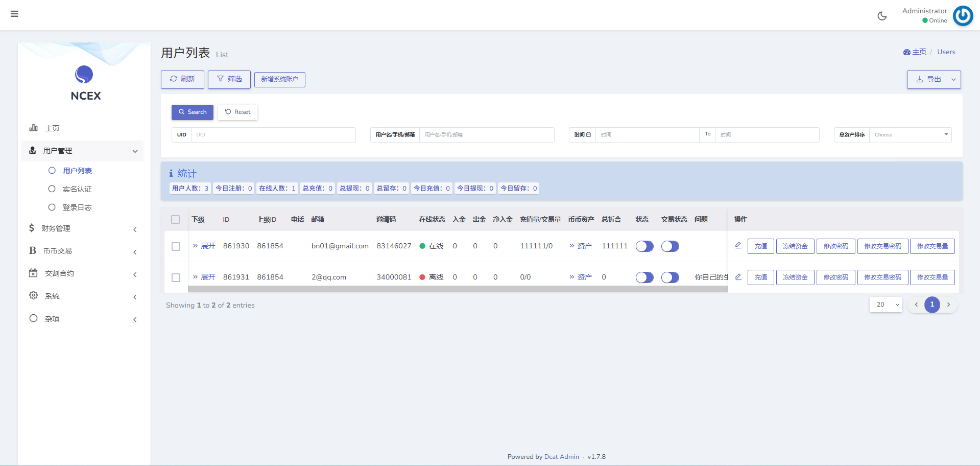Toggle 交易状态 switch for user 861931
The height and width of the screenshot is (466, 980).
click(670, 277)
